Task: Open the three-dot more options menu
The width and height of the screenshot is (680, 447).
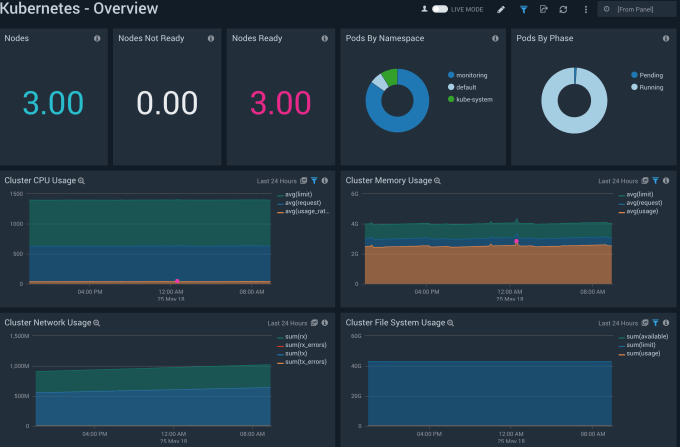Action: pyautogui.click(x=585, y=9)
